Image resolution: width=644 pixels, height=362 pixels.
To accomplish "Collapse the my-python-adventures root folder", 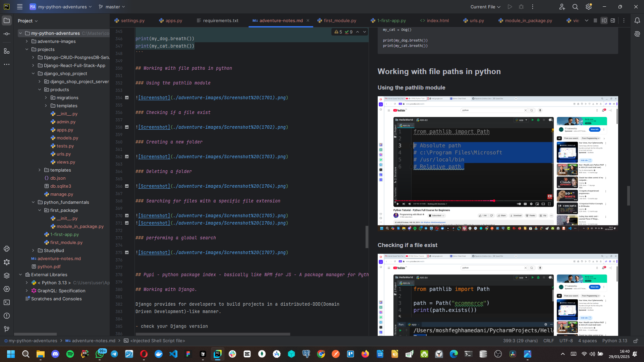I will 20,33.
